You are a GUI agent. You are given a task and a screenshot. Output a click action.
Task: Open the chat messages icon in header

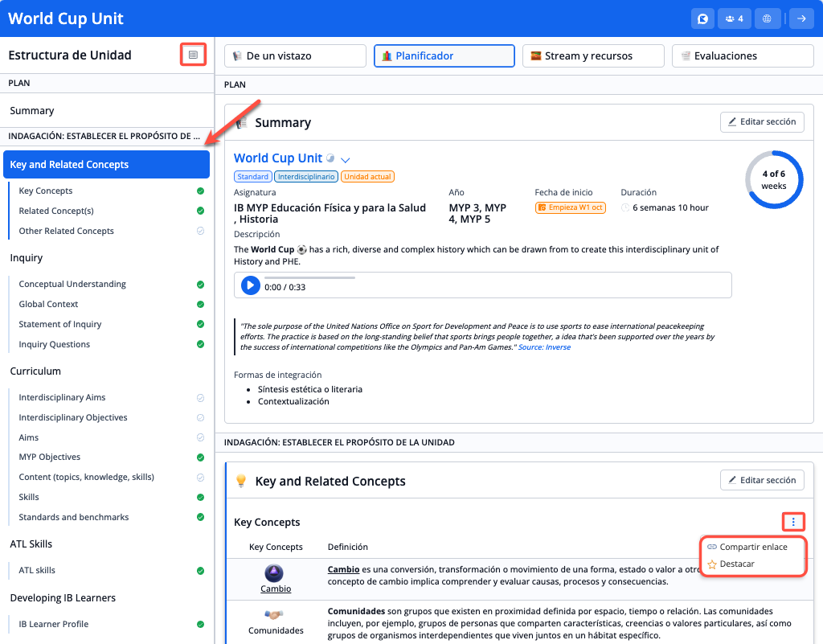[x=702, y=19]
